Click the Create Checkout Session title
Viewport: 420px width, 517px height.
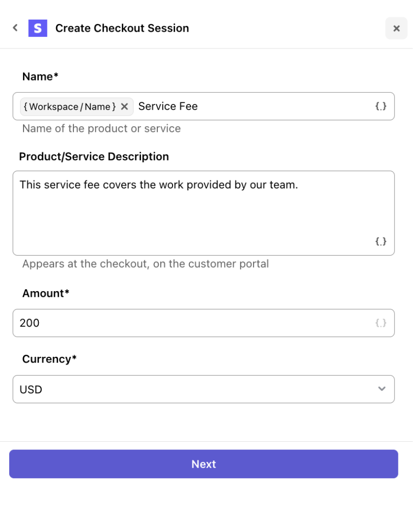coord(122,28)
